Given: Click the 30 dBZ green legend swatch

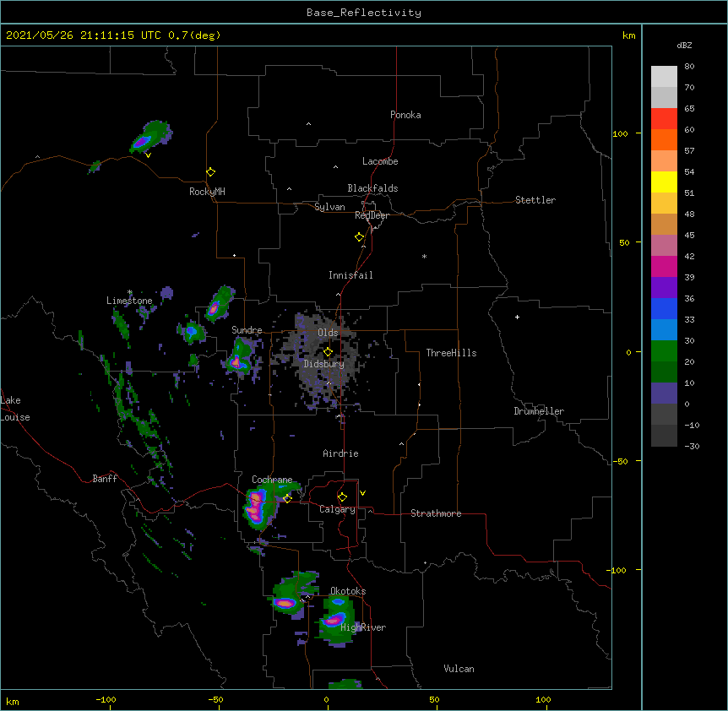Looking at the screenshot, I should click(664, 351).
